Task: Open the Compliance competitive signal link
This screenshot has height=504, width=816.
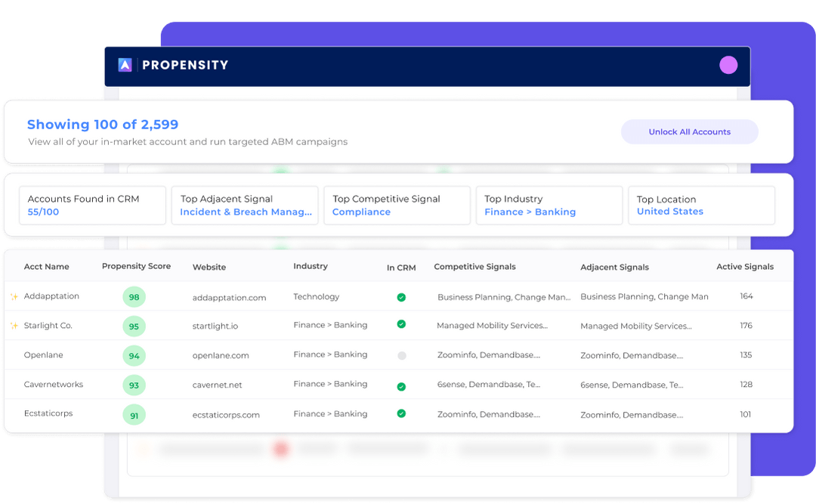Action: (x=361, y=212)
